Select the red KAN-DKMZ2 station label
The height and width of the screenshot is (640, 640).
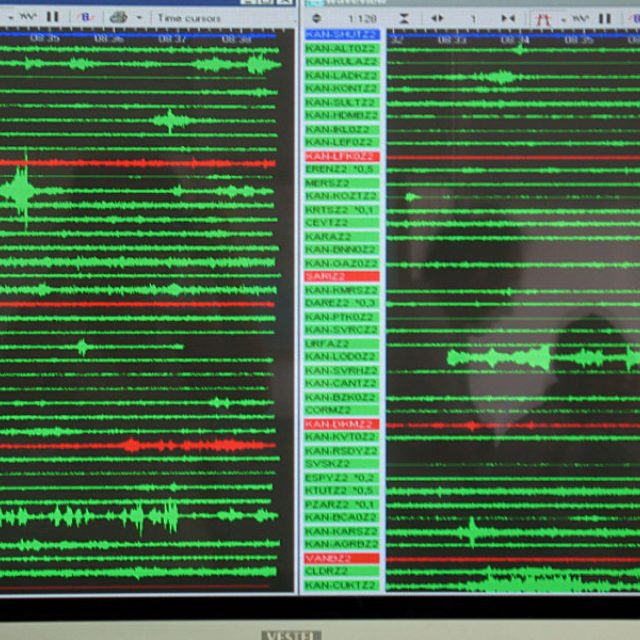tap(341, 424)
